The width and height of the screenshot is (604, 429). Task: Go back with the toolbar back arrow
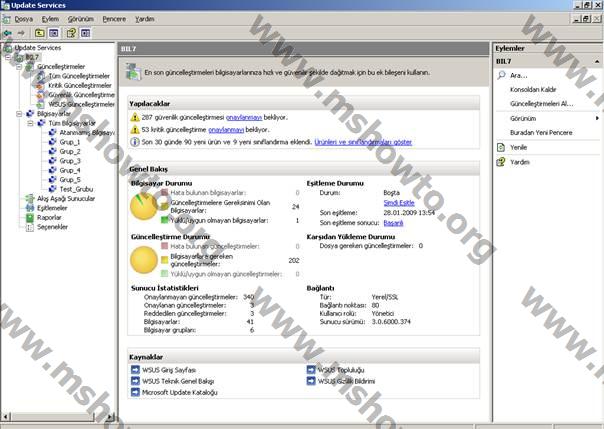7,33
